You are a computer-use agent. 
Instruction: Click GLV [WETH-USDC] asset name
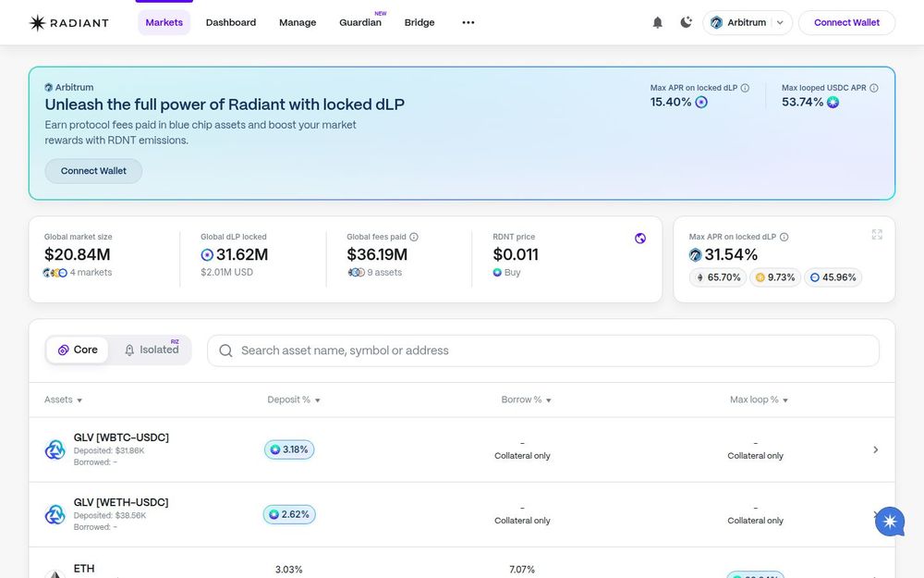pyautogui.click(x=121, y=502)
